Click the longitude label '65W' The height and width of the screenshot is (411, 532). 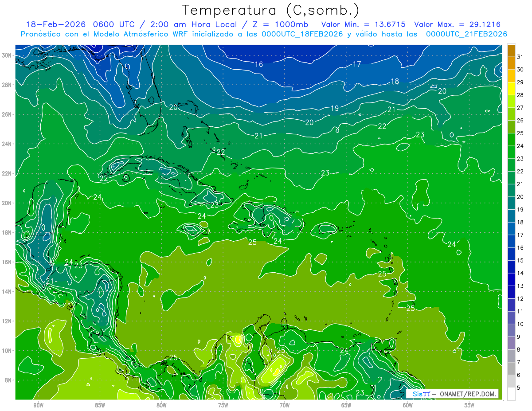(346, 405)
